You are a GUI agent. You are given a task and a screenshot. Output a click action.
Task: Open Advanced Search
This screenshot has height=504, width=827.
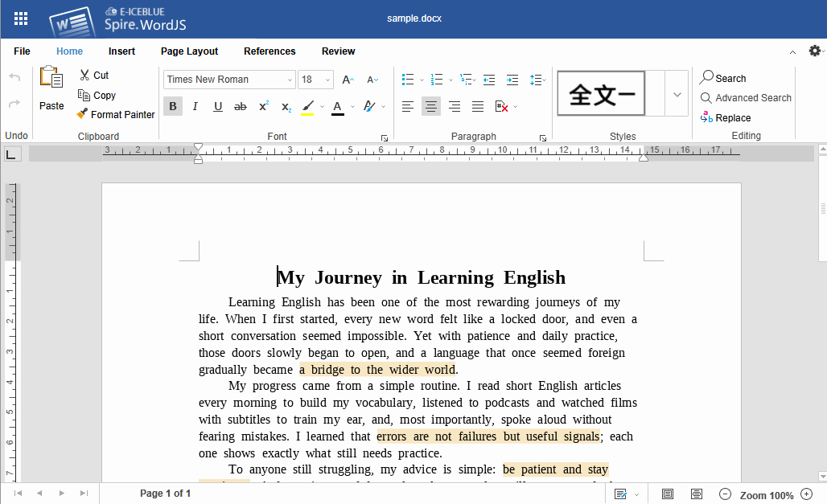point(746,98)
